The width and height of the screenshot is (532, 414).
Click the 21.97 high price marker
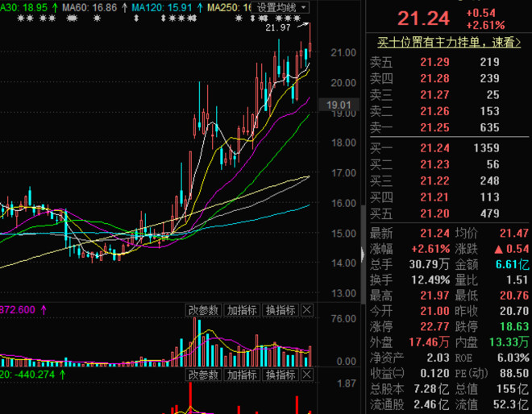pos(278,28)
